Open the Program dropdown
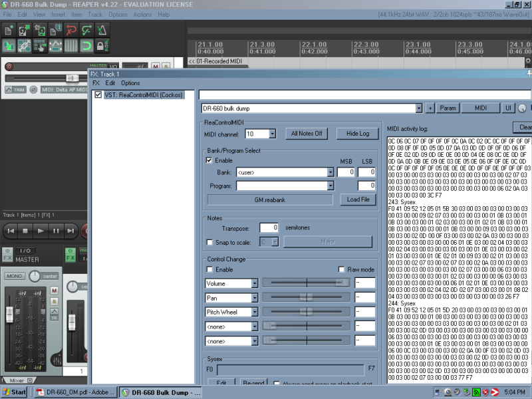The width and height of the screenshot is (532, 399). coord(331,186)
